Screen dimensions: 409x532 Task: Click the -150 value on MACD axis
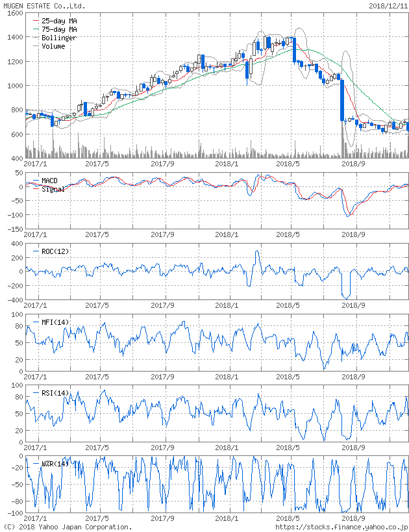coord(12,229)
